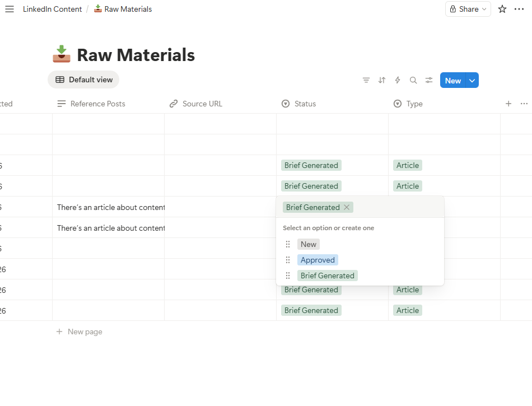Open database automations via lightning icon
Screen dimensions: 532x406
[x=398, y=80]
